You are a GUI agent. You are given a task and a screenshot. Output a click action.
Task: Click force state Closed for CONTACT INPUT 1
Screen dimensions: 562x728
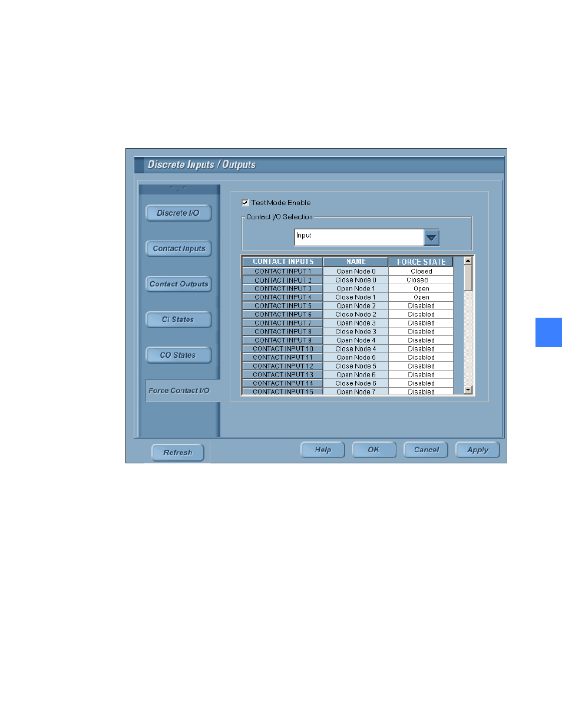pos(421,272)
